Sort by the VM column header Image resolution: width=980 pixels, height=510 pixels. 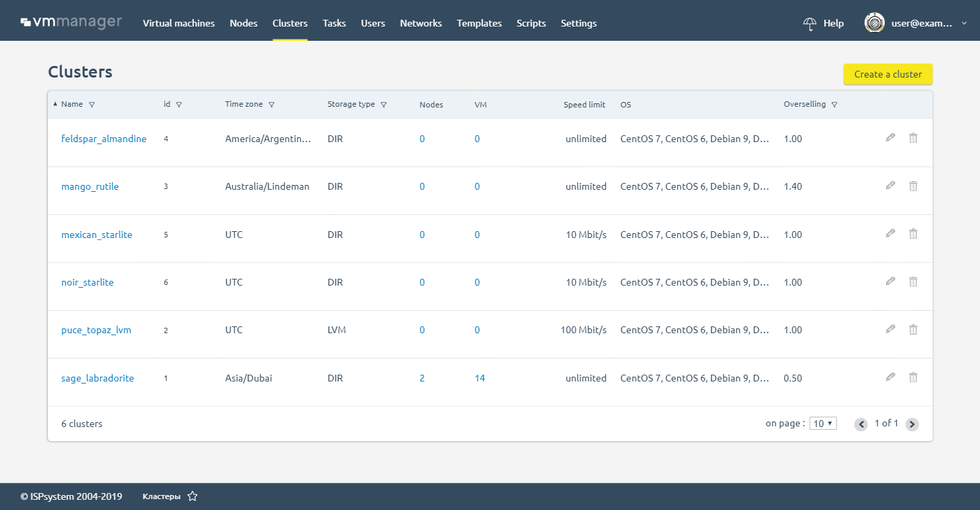(x=480, y=105)
